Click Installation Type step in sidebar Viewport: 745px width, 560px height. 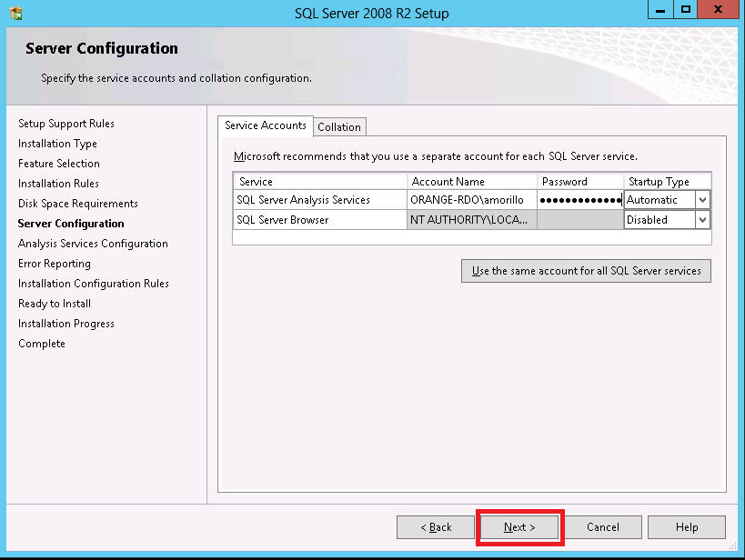coord(57,144)
